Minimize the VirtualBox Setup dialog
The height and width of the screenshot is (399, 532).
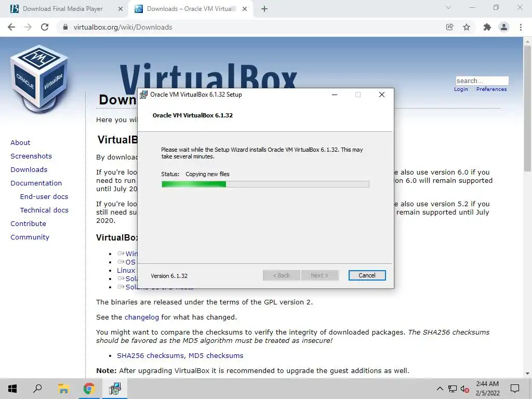(335, 95)
